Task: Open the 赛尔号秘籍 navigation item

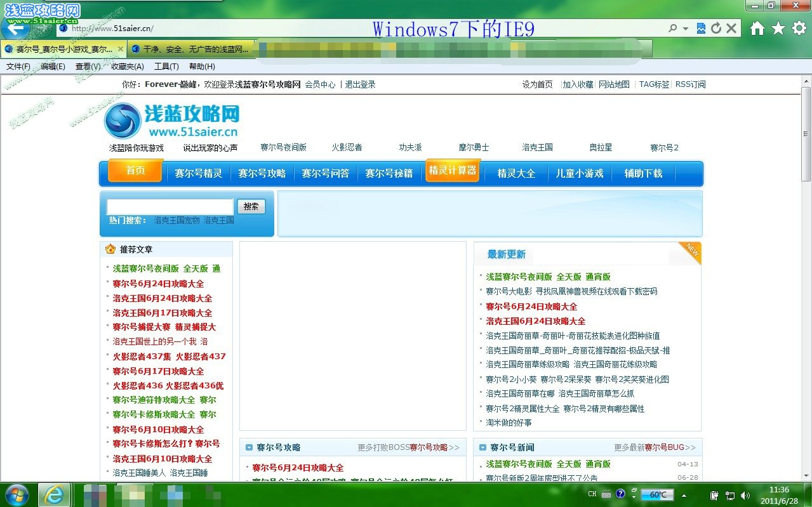Action: [x=389, y=173]
